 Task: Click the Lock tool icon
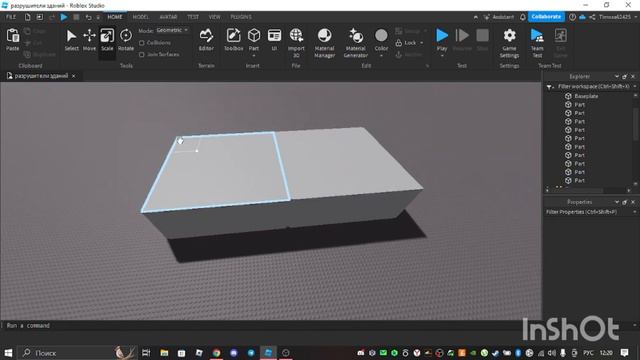coord(399,42)
